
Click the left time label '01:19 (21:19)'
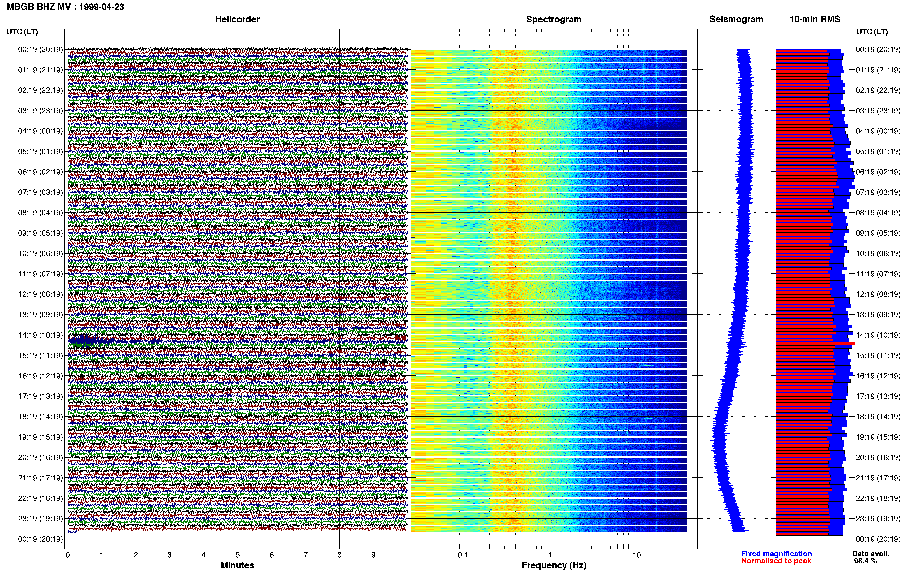[x=41, y=70]
